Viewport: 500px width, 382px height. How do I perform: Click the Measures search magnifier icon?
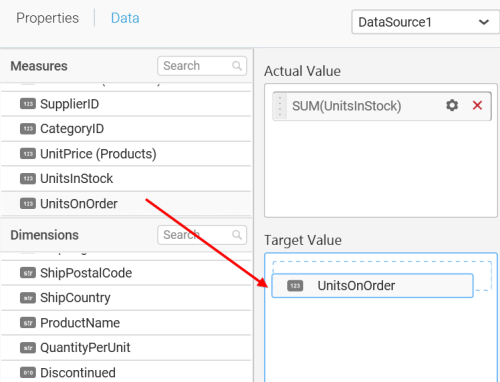(x=237, y=66)
